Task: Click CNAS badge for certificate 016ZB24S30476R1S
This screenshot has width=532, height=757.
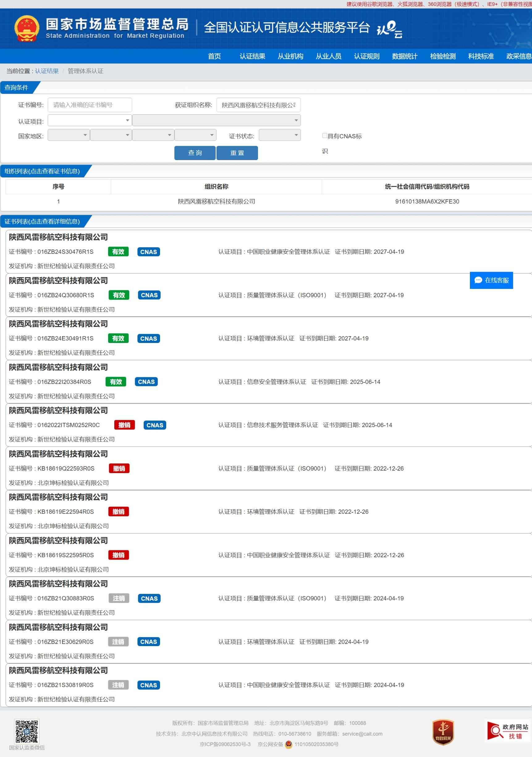Action: tap(148, 252)
